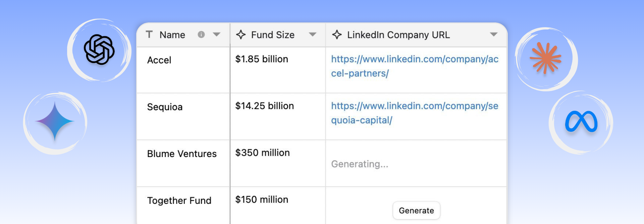
Task: Click the info icon in Name header
Action: coord(201,34)
